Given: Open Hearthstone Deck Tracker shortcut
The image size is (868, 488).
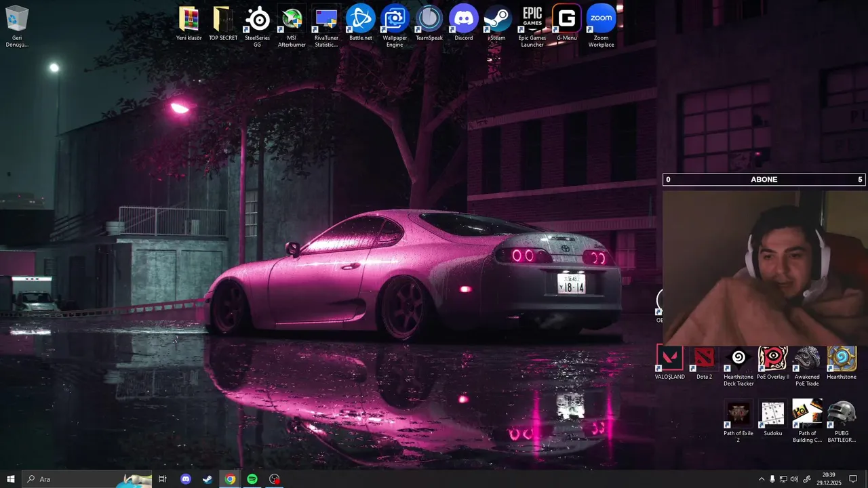Looking at the screenshot, I should [738, 366].
